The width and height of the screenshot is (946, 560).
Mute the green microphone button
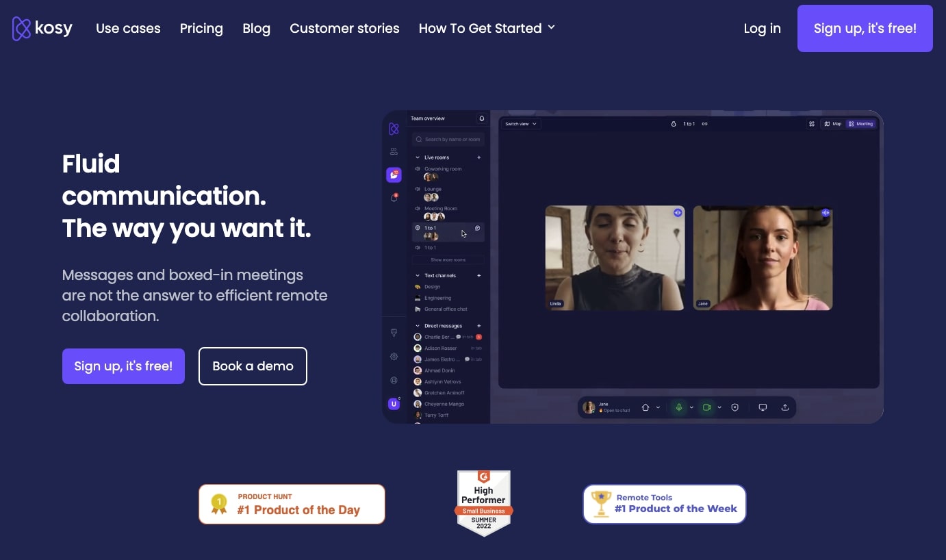click(x=678, y=407)
